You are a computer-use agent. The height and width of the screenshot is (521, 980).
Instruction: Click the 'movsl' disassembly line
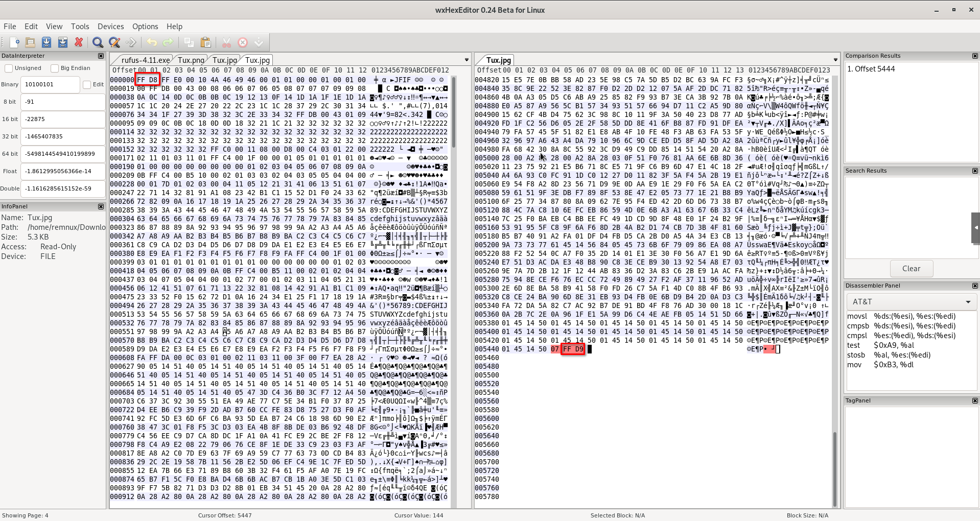[x=901, y=316]
